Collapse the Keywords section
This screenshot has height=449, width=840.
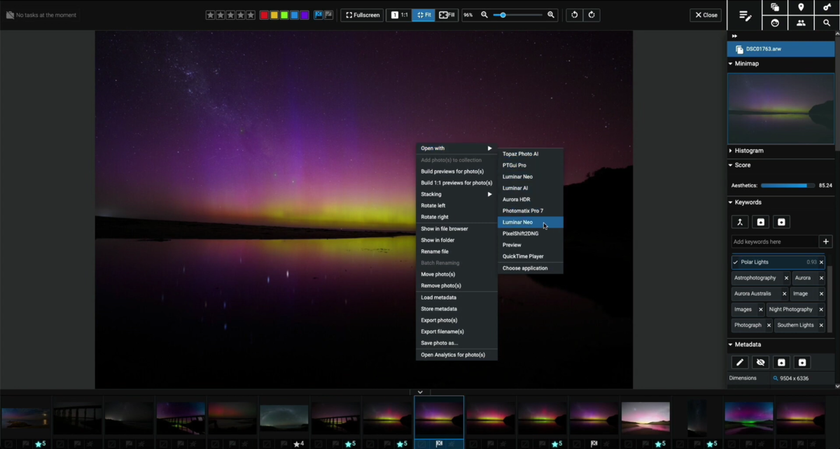coord(731,203)
